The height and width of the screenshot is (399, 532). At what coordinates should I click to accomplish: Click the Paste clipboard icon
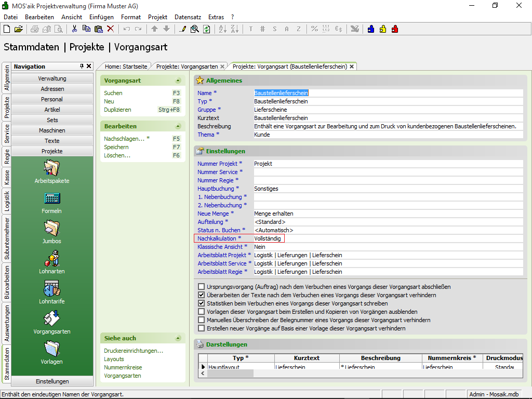pyautogui.click(x=98, y=29)
